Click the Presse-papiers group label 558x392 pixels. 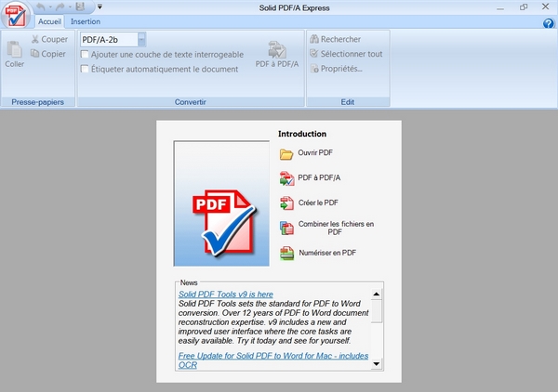[x=38, y=102]
